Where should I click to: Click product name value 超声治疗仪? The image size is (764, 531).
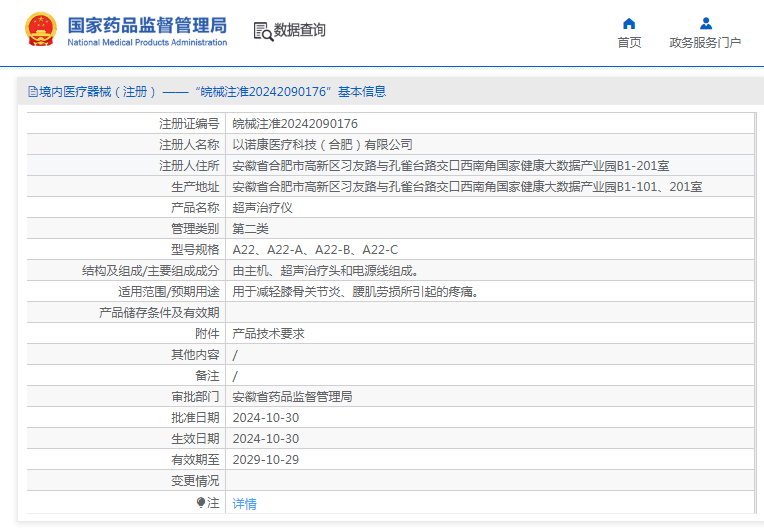click(262, 208)
